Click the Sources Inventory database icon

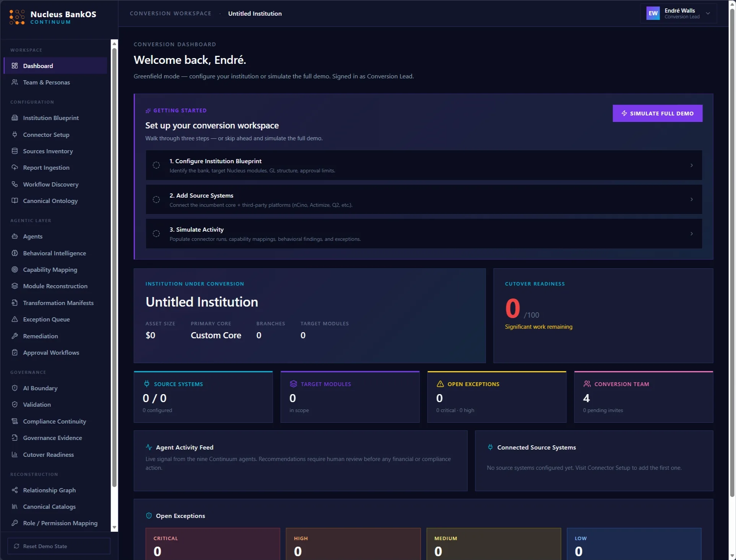(x=15, y=151)
